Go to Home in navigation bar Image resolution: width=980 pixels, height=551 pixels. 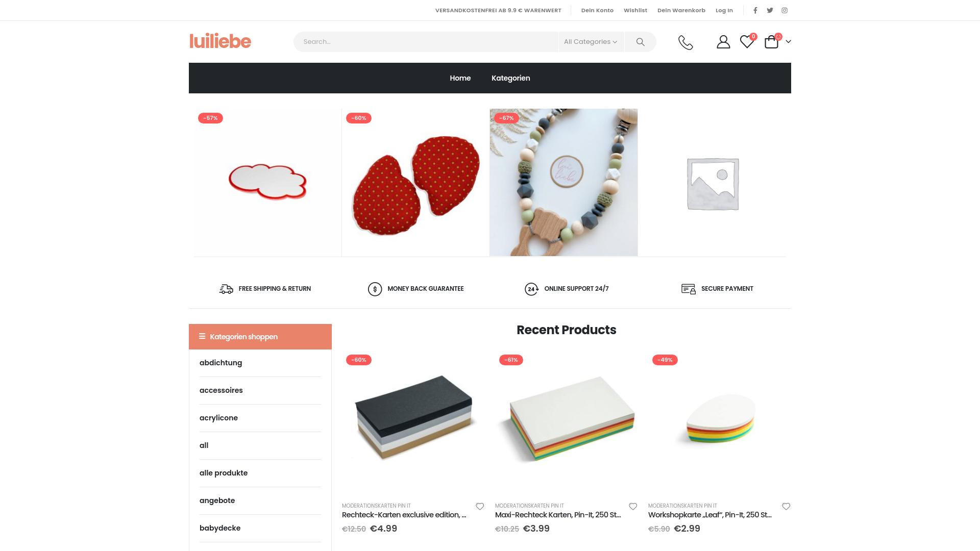point(460,78)
